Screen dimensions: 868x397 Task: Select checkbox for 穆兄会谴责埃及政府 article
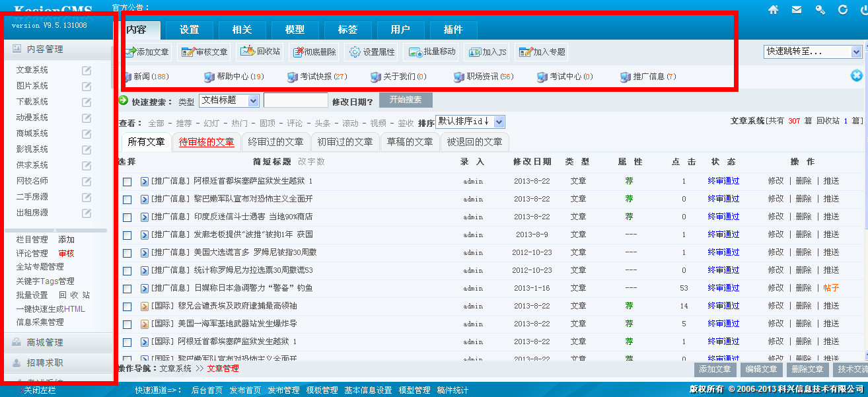point(127,307)
